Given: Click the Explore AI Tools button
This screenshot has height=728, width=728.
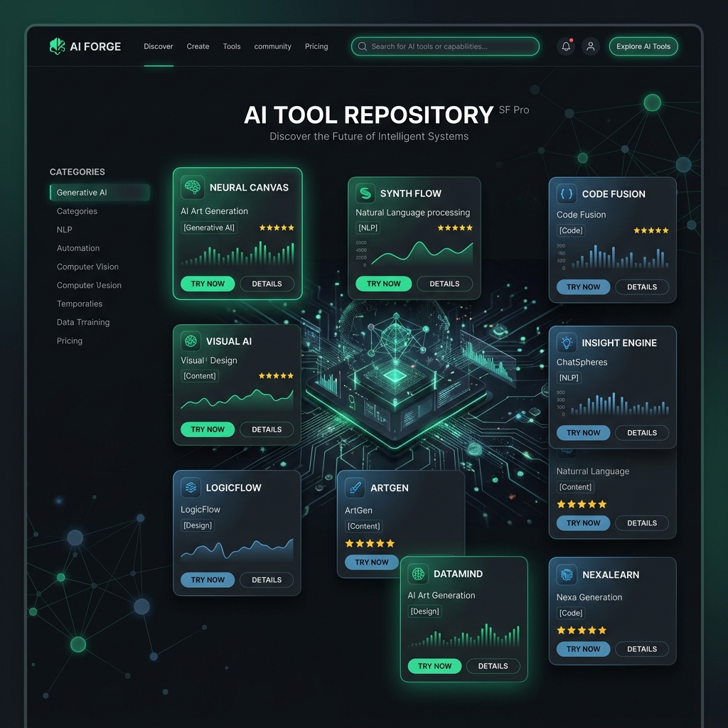Looking at the screenshot, I should (x=643, y=46).
